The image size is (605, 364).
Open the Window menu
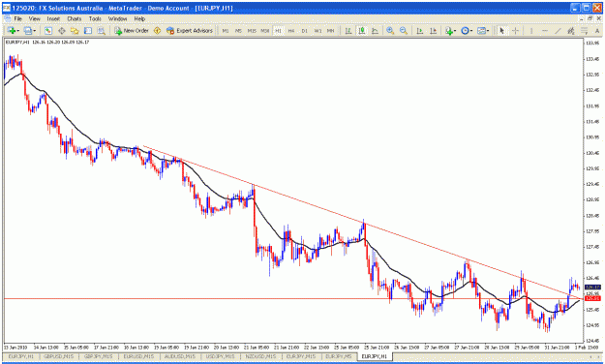(117, 18)
